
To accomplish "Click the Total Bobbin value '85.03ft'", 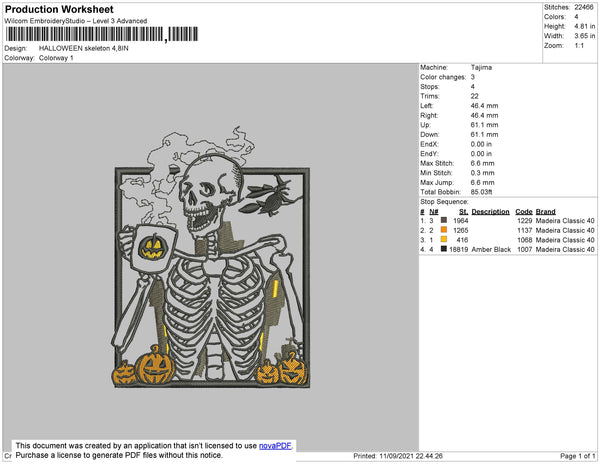I will (481, 192).
